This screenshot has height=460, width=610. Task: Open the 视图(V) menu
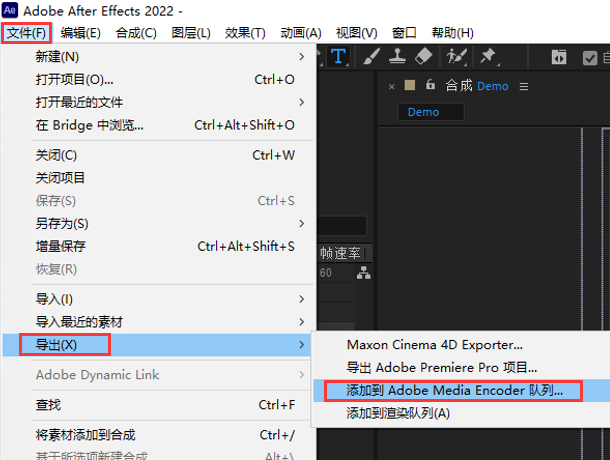click(x=357, y=33)
